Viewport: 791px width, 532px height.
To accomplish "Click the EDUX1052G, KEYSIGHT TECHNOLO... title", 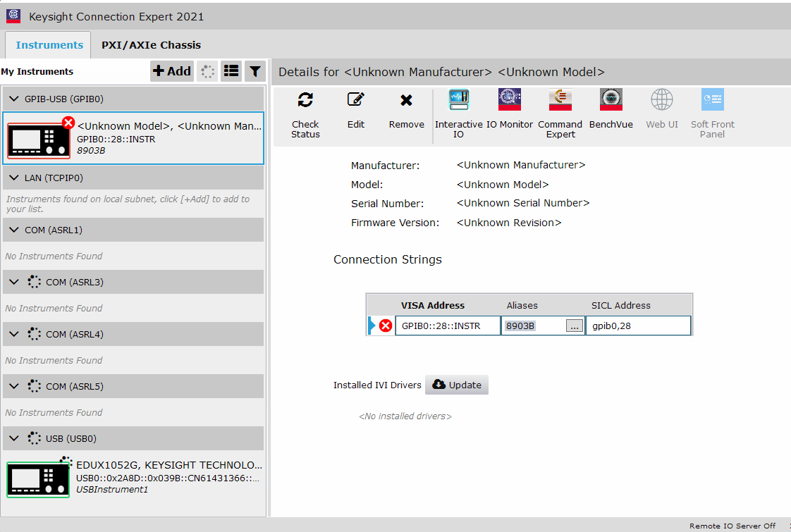I will point(169,465).
